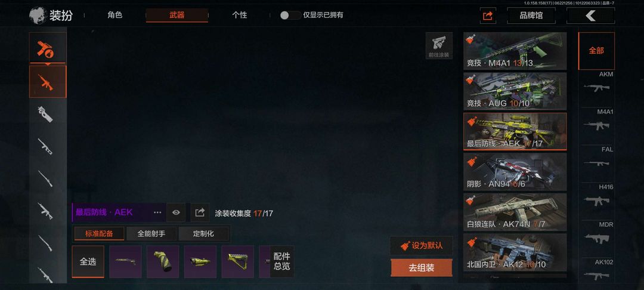
Task: Switch to the 角色 tab
Action: [115, 15]
